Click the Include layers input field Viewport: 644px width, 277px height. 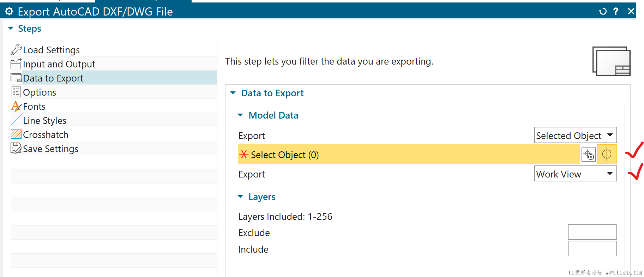click(592, 249)
